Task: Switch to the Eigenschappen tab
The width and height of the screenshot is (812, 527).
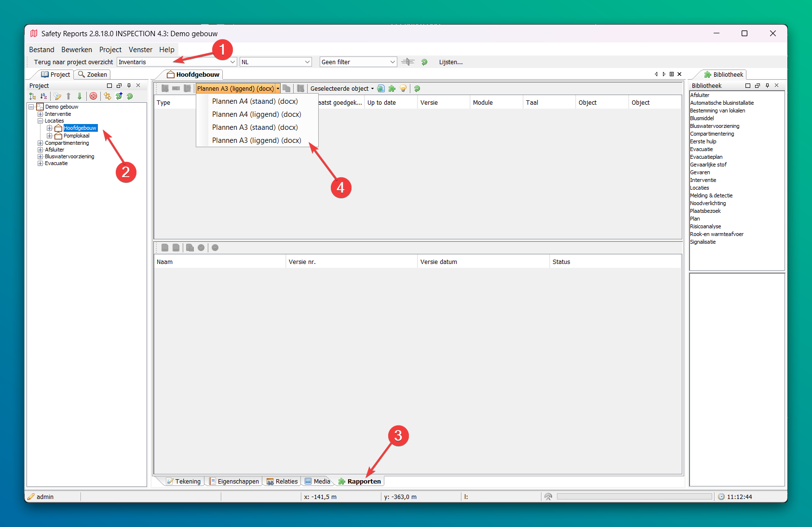Action: tap(234, 482)
